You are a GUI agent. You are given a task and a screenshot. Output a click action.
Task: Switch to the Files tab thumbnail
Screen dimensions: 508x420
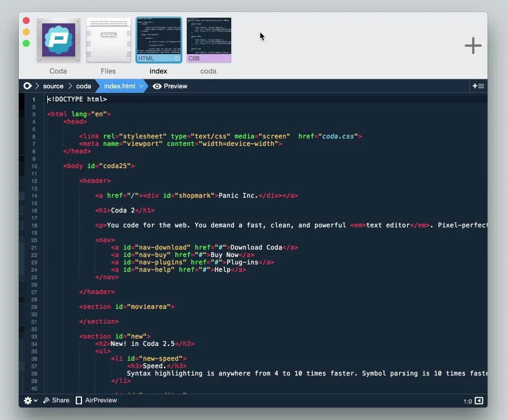109,40
